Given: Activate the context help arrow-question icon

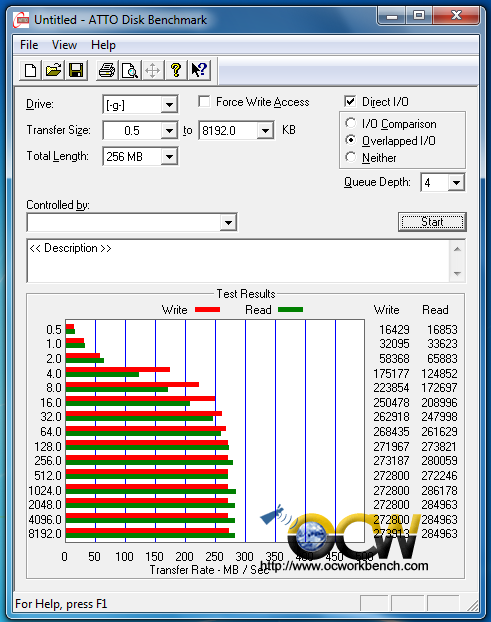Looking at the screenshot, I should [x=199, y=71].
